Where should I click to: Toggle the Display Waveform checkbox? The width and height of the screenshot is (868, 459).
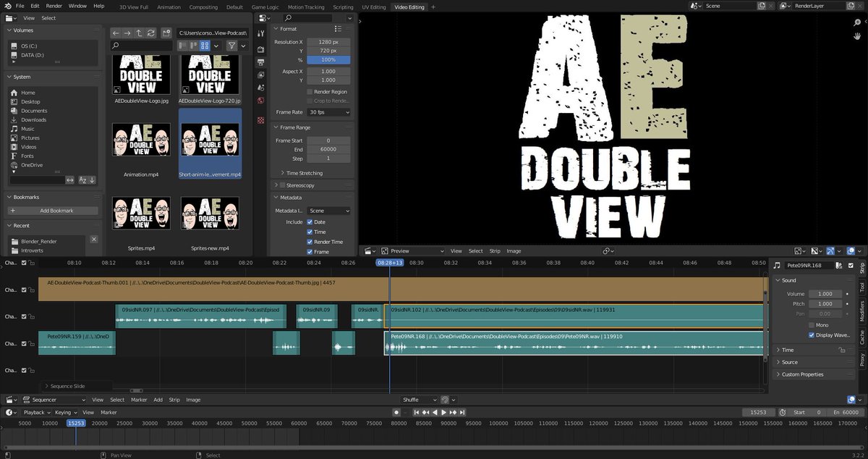[812, 335]
